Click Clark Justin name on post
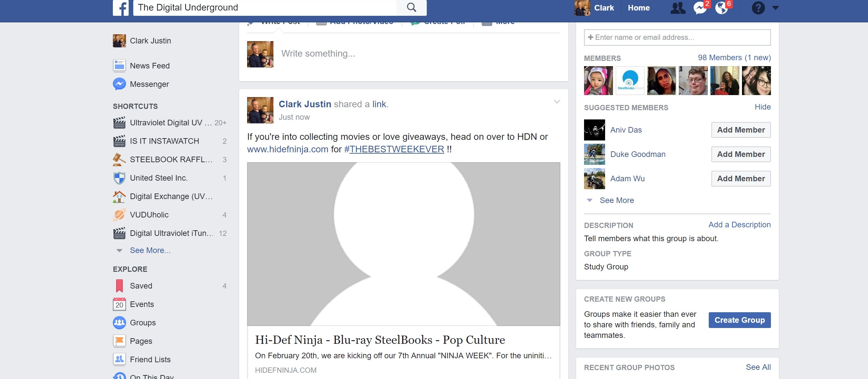 click(305, 104)
